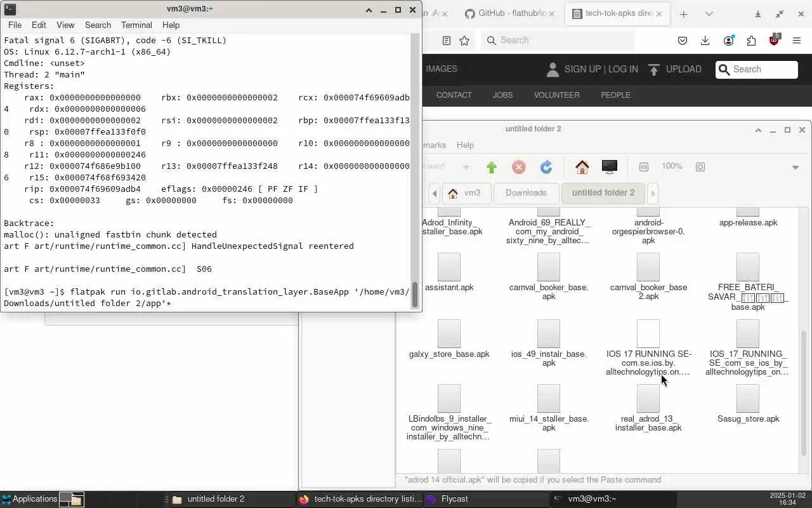This screenshot has width=812, height=508.
Task: Open the Firefox account icon
Action: (x=728, y=41)
